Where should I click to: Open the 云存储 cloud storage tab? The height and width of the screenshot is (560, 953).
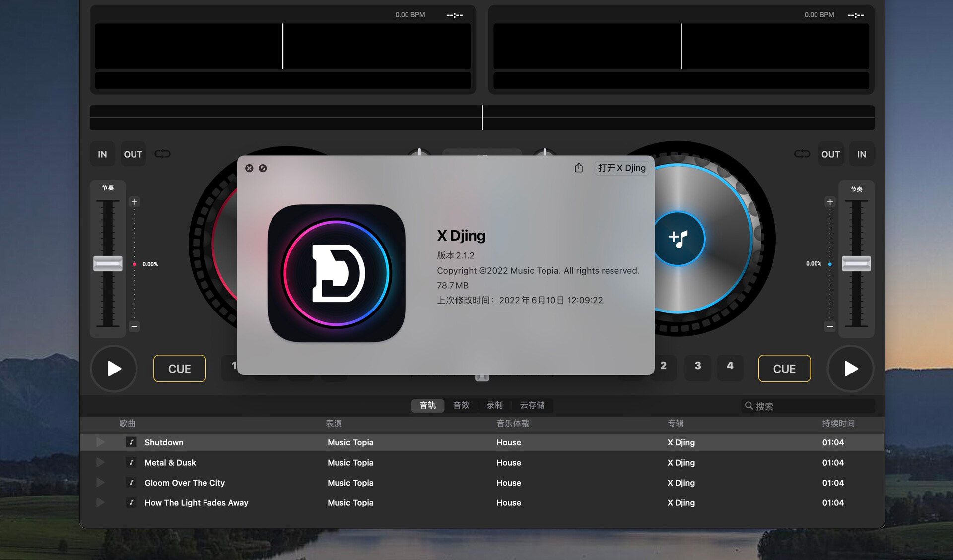(534, 405)
